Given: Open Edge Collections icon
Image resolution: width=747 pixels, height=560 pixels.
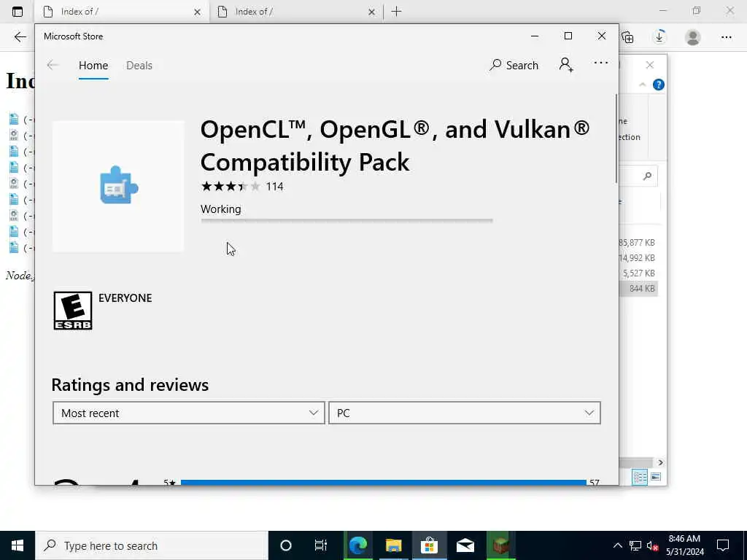Looking at the screenshot, I should point(628,36).
